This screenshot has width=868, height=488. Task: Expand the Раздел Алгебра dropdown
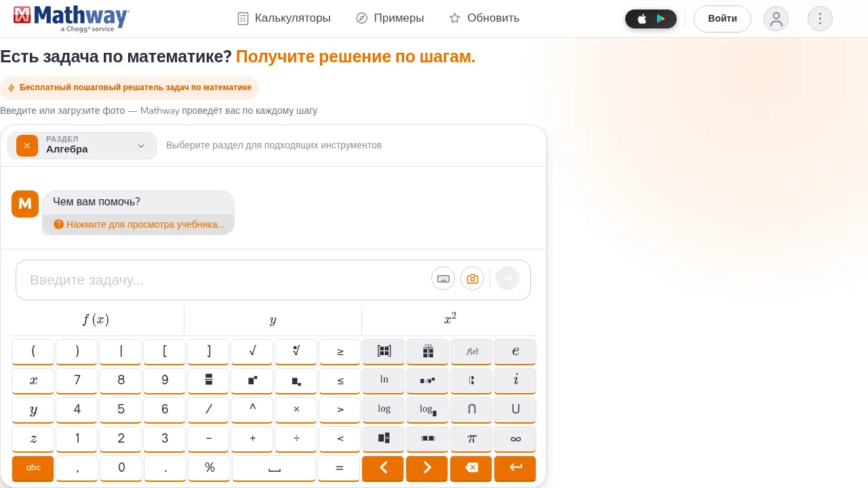point(82,146)
